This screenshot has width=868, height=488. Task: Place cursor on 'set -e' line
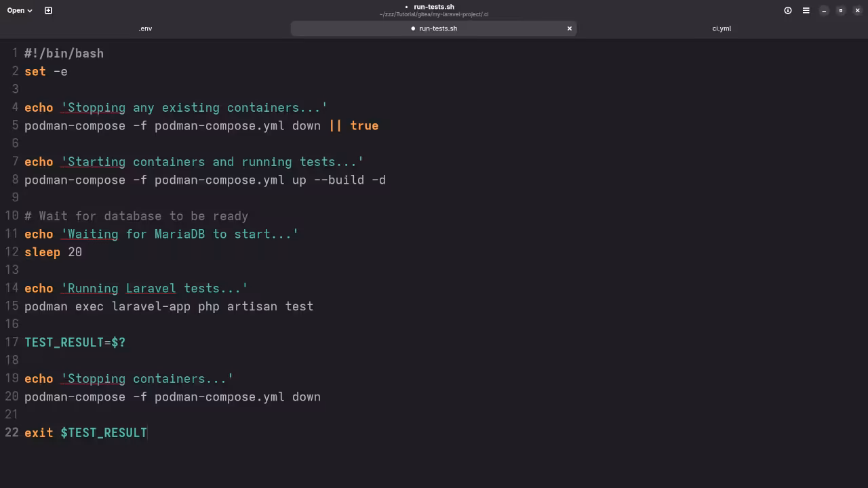[46, 71]
